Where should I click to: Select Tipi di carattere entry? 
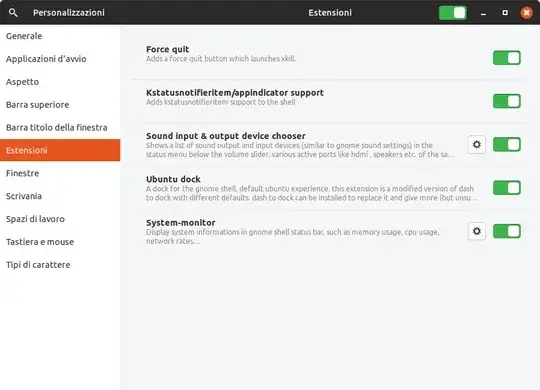pyautogui.click(x=60, y=265)
